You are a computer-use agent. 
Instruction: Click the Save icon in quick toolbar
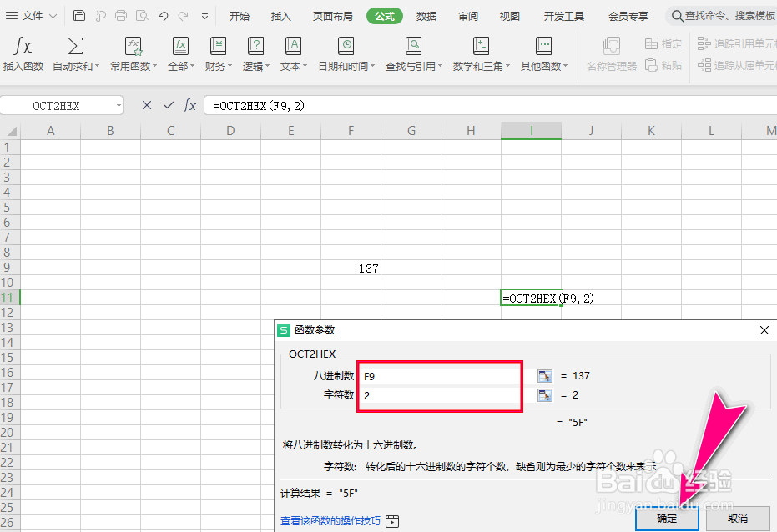click(78, 16)
